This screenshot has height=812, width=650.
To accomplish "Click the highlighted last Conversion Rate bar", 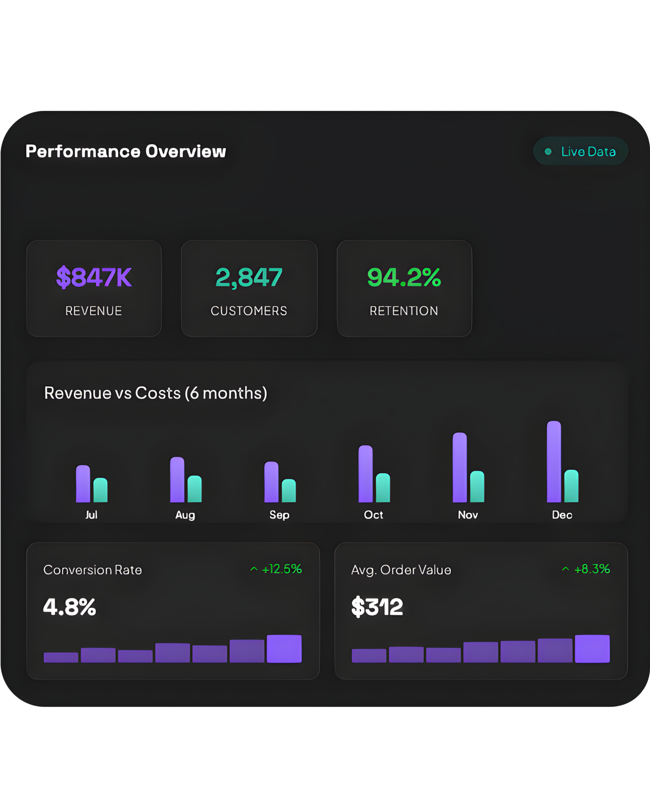I will tap(284, 649).
